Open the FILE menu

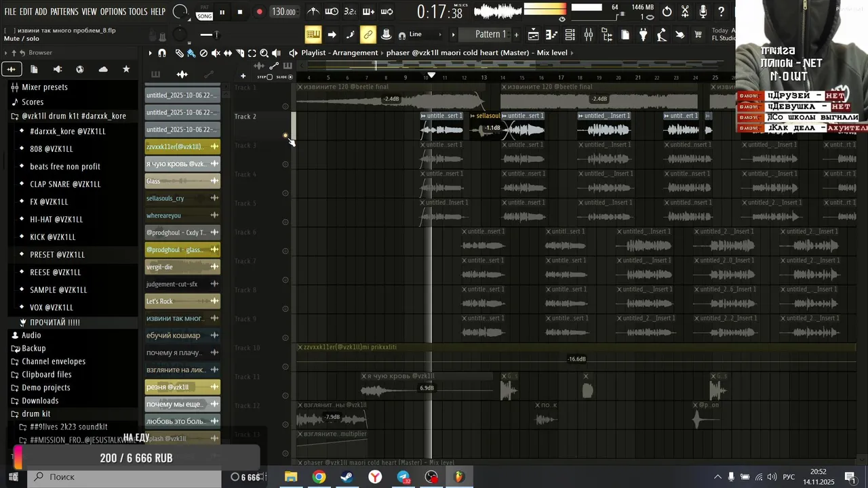click(10, 12)
